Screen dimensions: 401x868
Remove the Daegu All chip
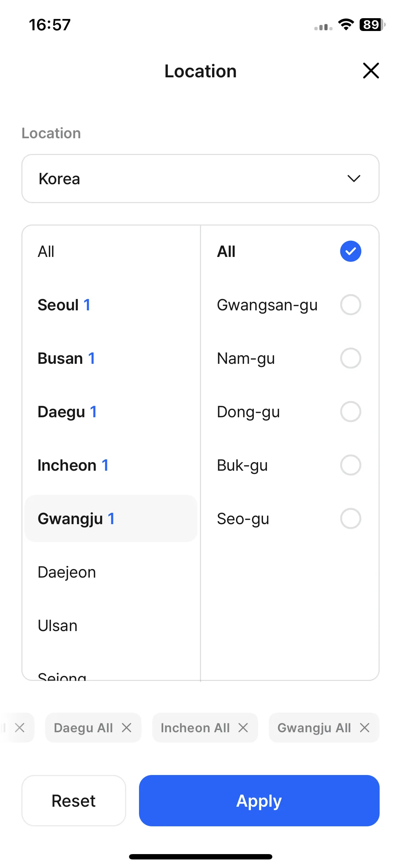(x=127, y=728)
